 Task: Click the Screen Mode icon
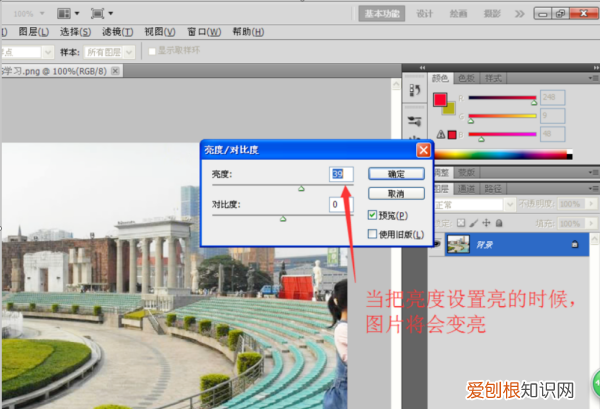point(97,14)
